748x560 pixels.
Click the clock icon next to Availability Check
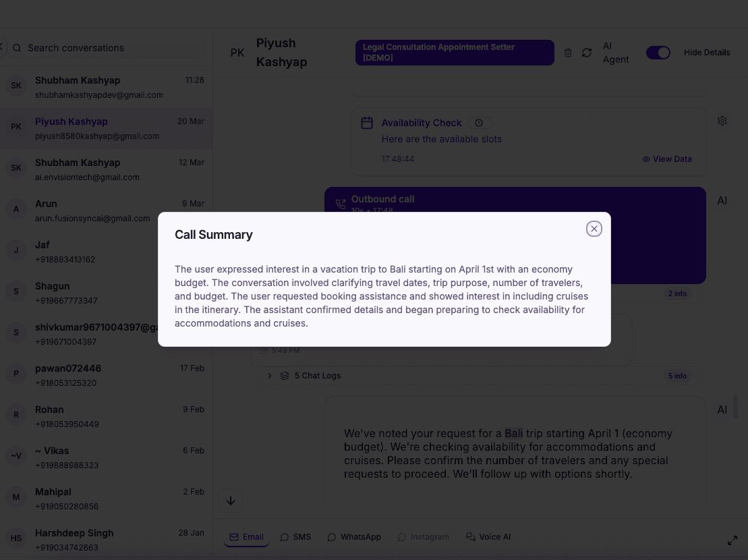(x=480, y=123)
